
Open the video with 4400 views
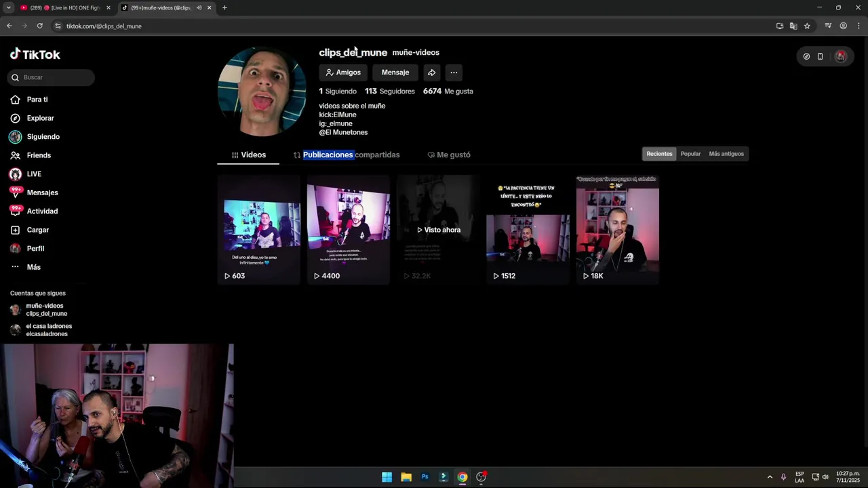(349, 230)
